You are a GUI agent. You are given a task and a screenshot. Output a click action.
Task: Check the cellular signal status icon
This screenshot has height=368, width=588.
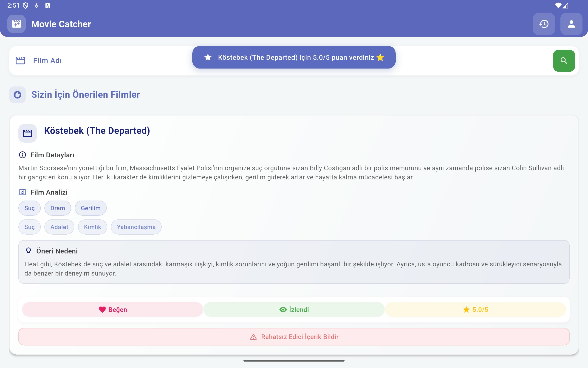coord(565,5)
